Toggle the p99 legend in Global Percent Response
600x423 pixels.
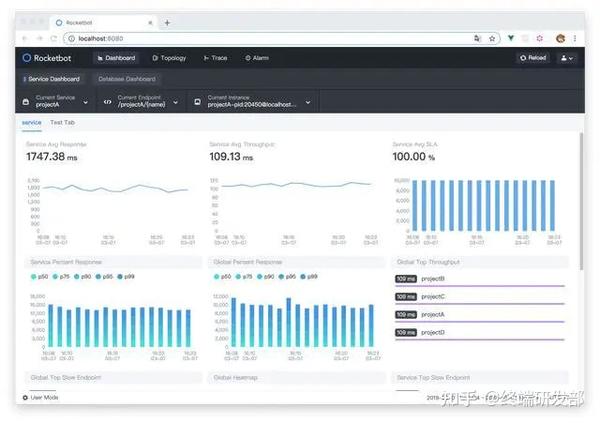tap(309, 276)
